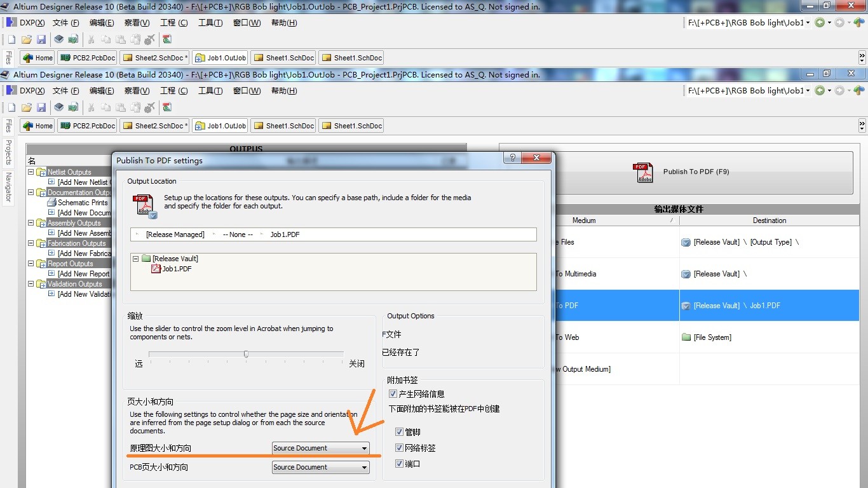Click the -- None -- path segment
The height and width of the screenshot is (488, 868).
pos(238,234)
